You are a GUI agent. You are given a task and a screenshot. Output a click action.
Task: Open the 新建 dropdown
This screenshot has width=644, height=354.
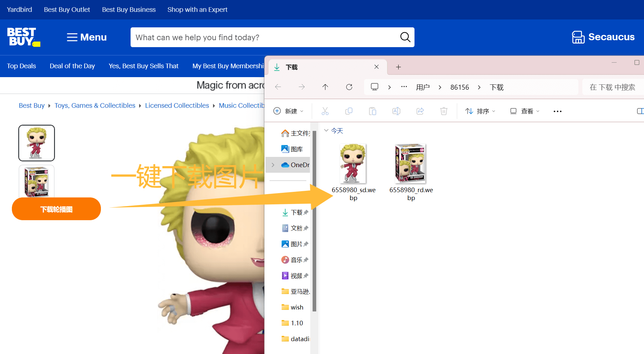pyautogui.click(x=289, y=111)
